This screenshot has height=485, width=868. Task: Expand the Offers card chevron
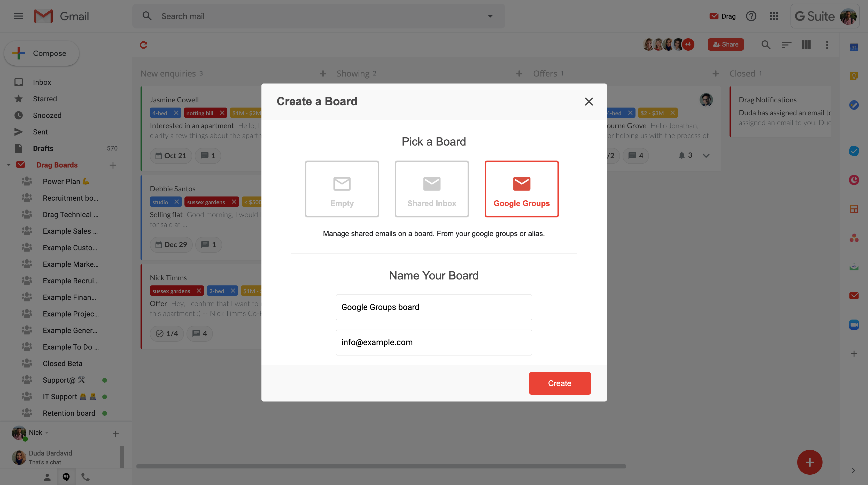tap(706, 155)
